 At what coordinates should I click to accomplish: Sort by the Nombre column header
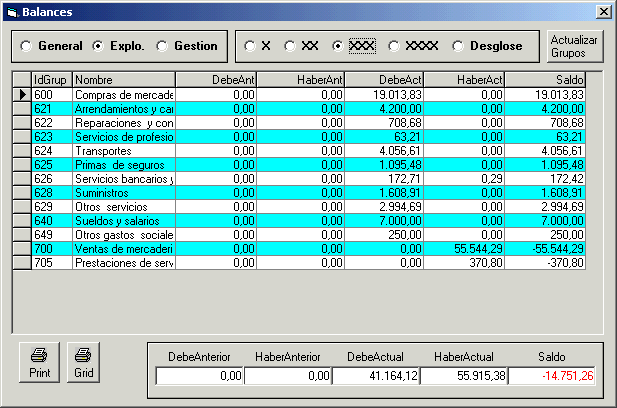(x=123, y=79)
